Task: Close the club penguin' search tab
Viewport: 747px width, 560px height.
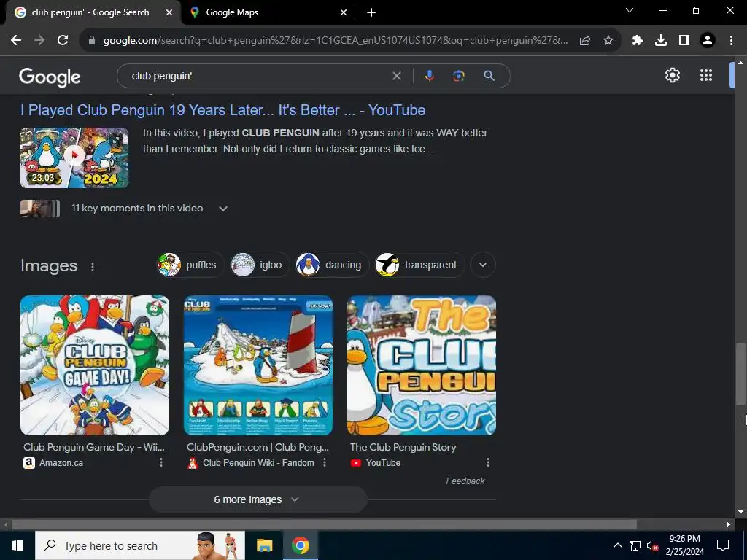Action: (x=169, y=12)
